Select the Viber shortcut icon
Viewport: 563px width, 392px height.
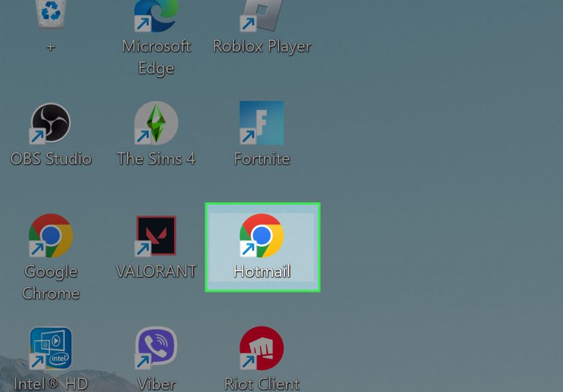156,348
